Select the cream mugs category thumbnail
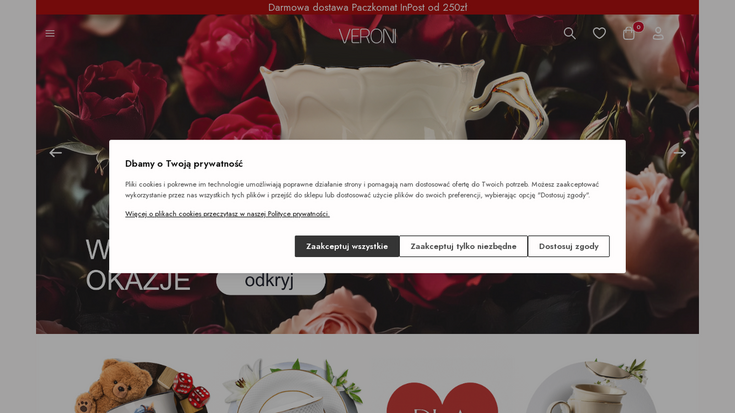The width and height of the screenshot is (735, 413). click(592, 386)
